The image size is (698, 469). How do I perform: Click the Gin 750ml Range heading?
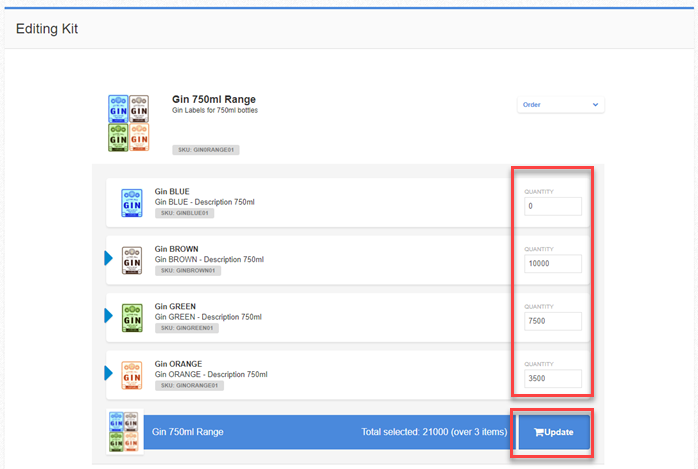click(214, 99)
